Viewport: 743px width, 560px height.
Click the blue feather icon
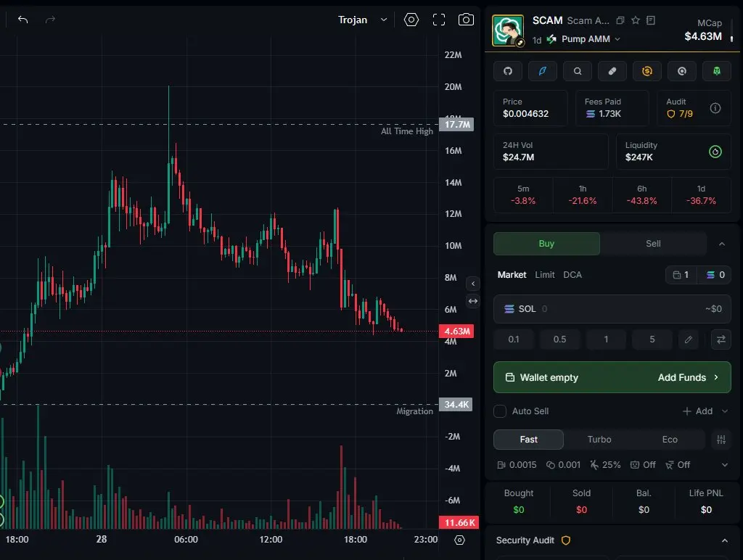coord(543,71)
